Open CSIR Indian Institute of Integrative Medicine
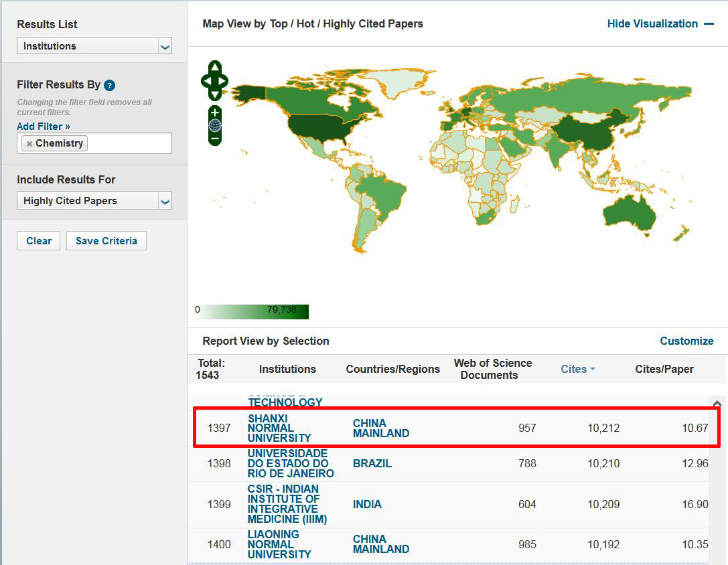Image resolution: width=728 pixels, height=565 pixels. tap(287, 504)
